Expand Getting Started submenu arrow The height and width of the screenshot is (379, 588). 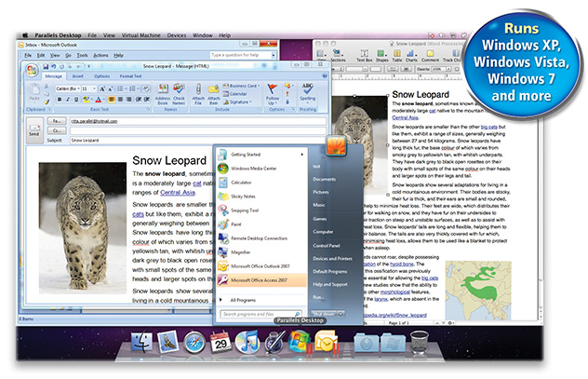[301, 155]
